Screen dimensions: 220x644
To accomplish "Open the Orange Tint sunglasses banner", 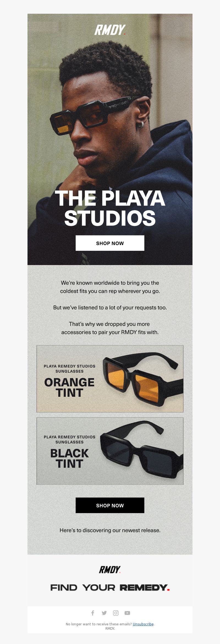I will [x=110, y=379].
